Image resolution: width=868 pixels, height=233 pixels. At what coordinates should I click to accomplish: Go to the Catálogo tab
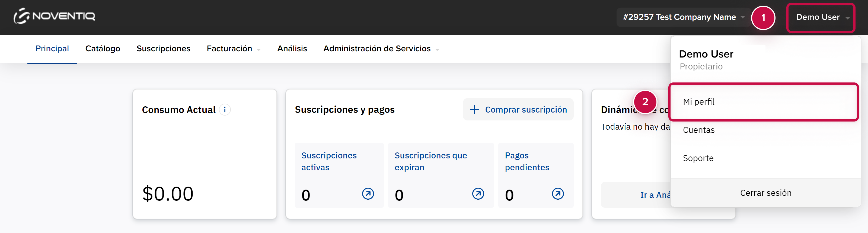point(103,49)
